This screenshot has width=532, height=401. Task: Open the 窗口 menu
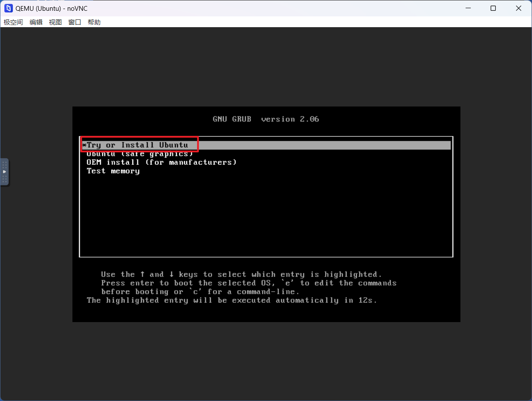coord(75,22)
